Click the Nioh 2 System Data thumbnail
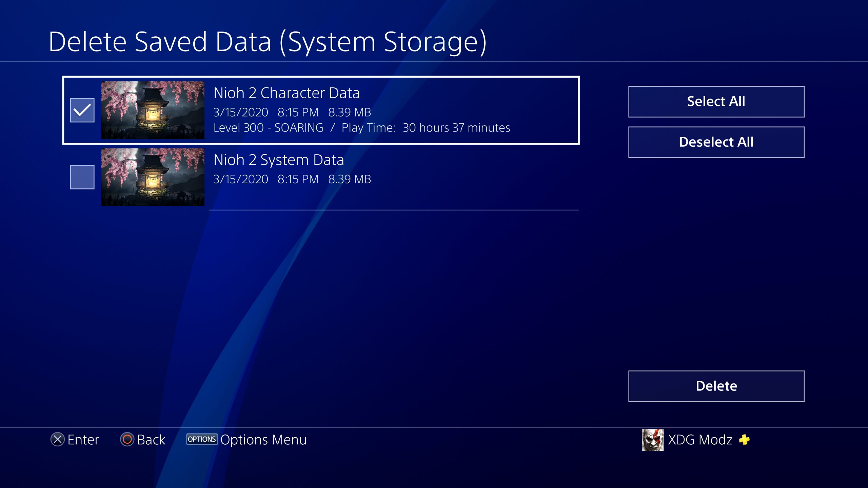This screenshot has width=868, height=488. tap(153, 177)
